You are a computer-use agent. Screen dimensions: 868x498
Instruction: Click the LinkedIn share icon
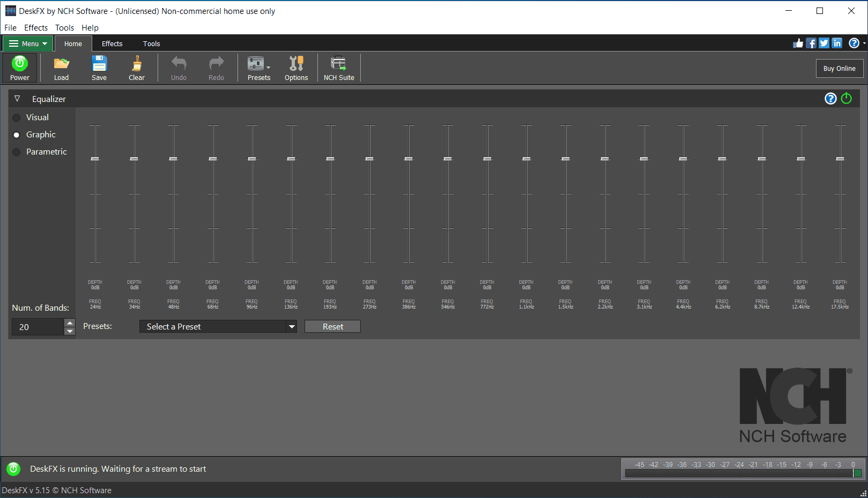click(837, 43)
